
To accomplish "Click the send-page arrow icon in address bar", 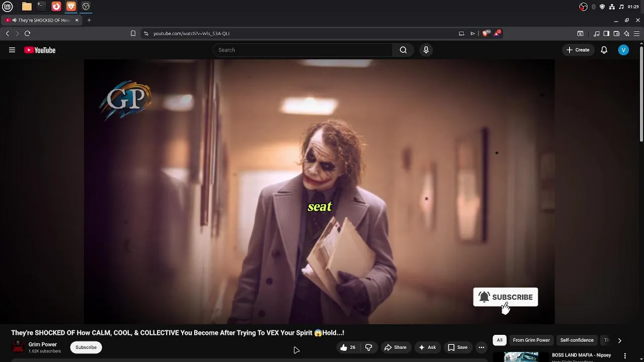I will 472,34.
